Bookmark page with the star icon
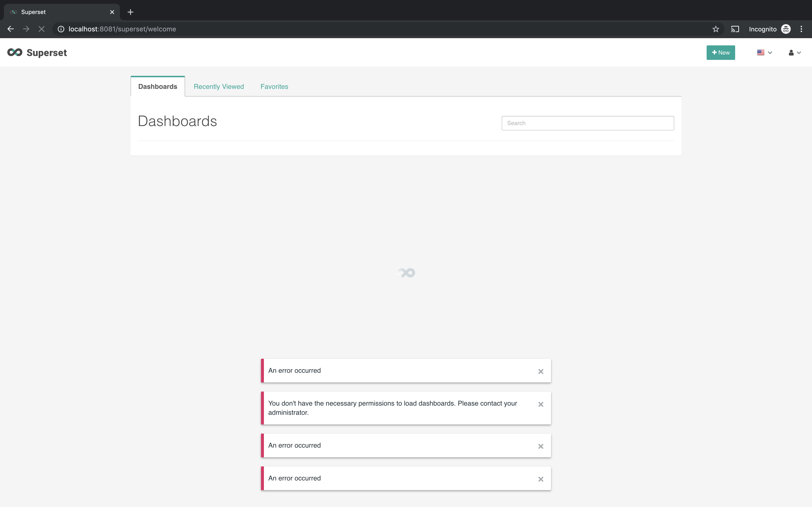 [716, 29]
